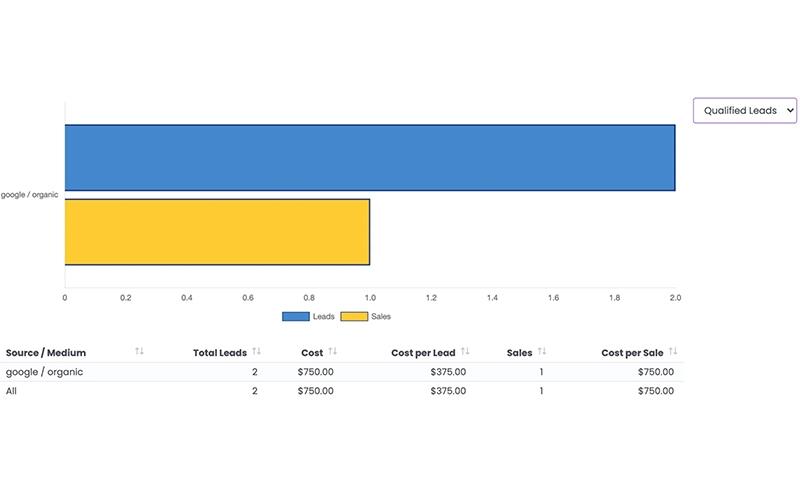Click Cost per Sale value in All row
Viewport: 800px width, 500px height.
click(656, 391)
